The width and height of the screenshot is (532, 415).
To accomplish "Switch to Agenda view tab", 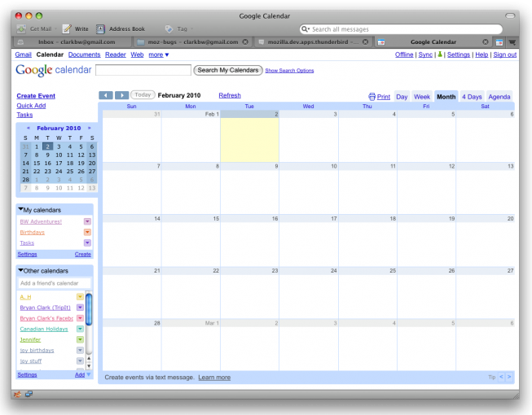I will pos(499,97).
